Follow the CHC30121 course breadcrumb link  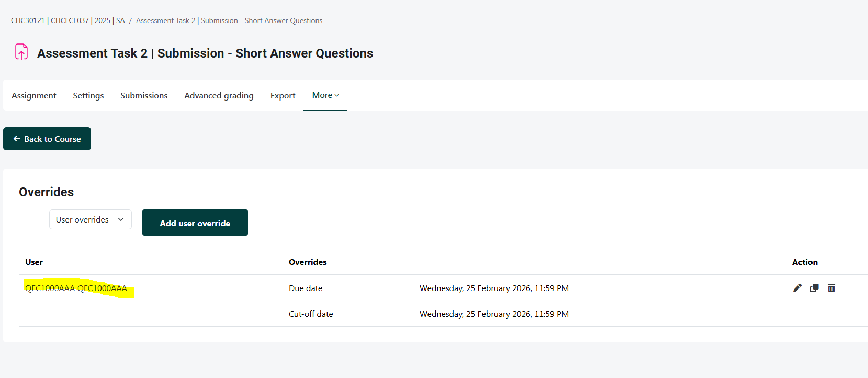(67, 20)
